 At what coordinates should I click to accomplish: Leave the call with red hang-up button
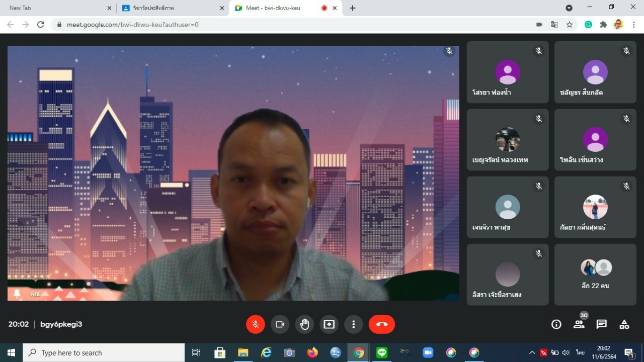(382, 324)
